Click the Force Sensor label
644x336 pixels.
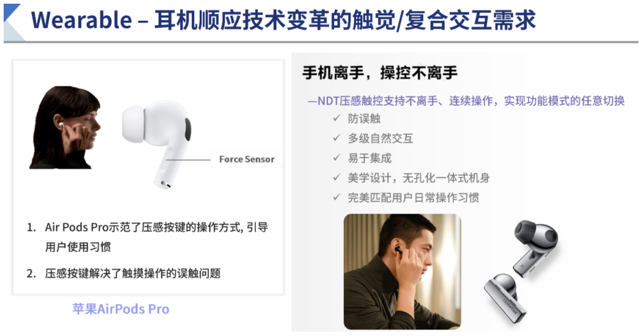point(246,159)
